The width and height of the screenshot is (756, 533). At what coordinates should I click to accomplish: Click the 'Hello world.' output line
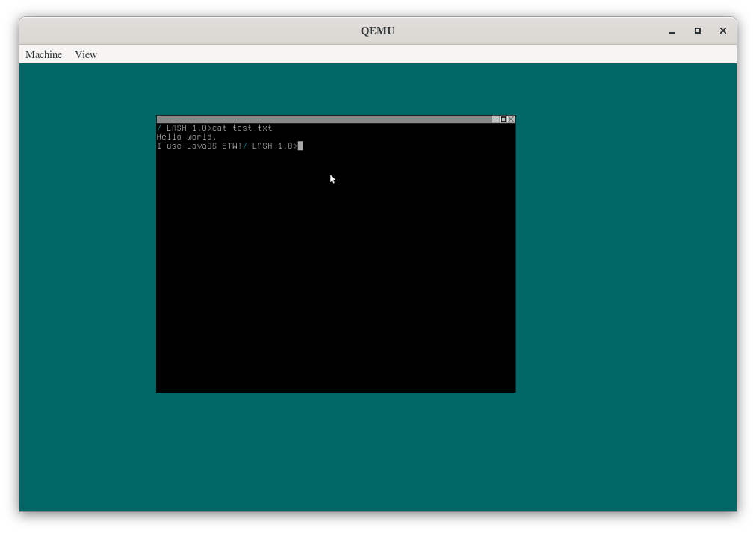[x=187, y=137]
